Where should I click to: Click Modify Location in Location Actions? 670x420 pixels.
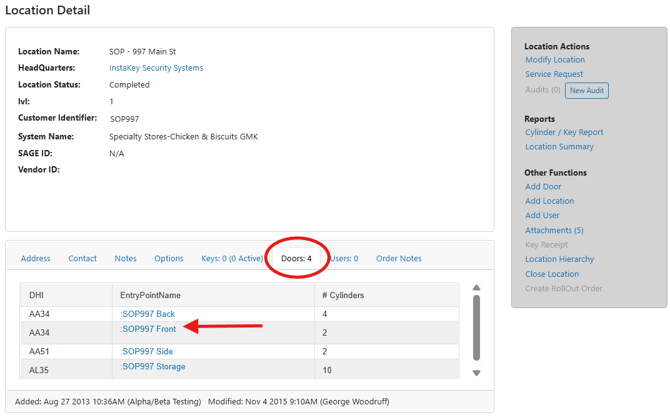(x=555, y=60)
